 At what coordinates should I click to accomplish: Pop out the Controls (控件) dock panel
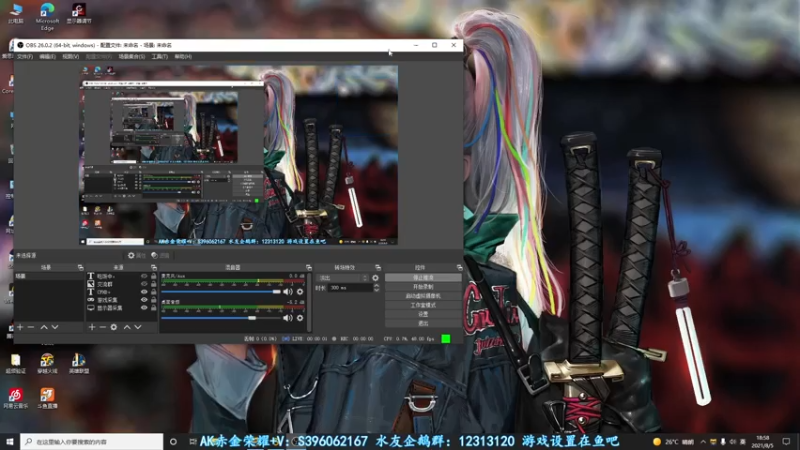[x=459, y=267]
